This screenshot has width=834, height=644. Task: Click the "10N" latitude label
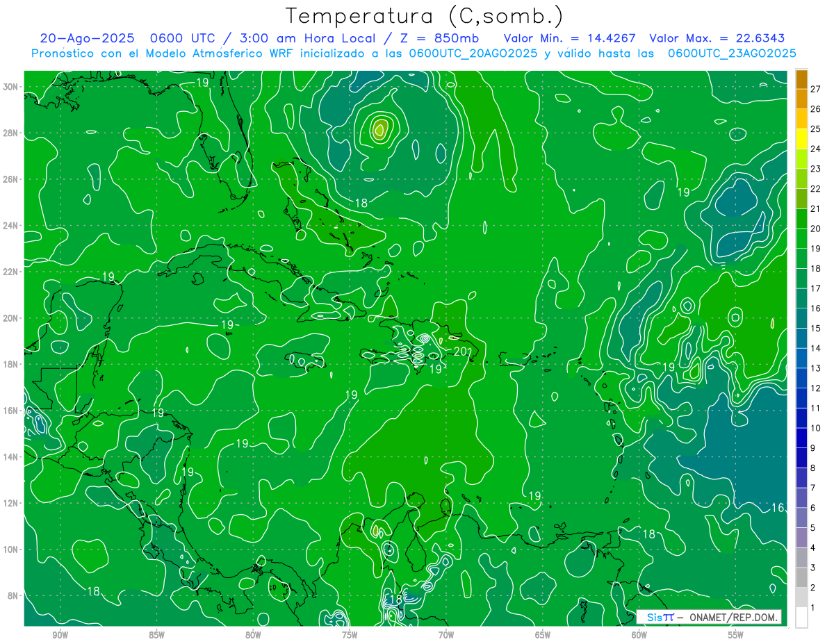[x=11, y=550]
